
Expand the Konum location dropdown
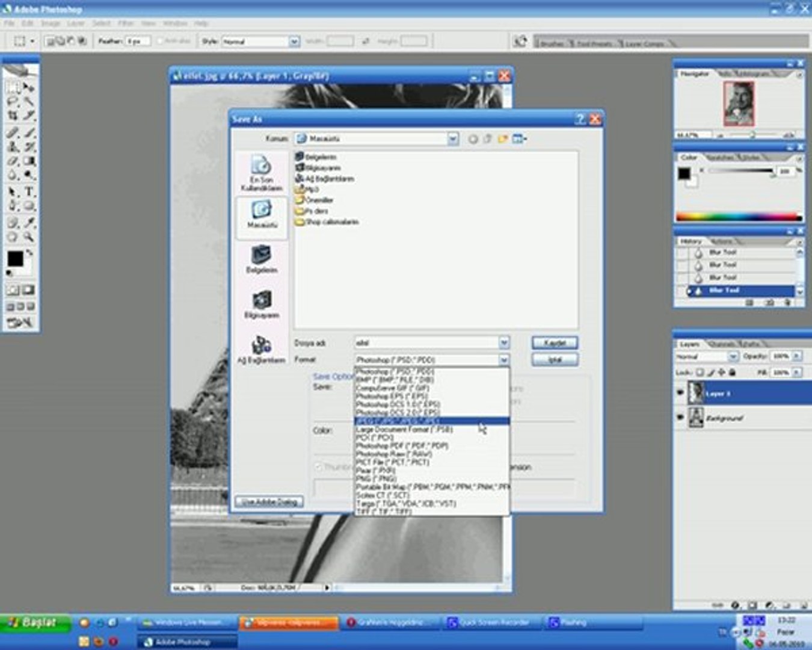[x=453, y=139]
